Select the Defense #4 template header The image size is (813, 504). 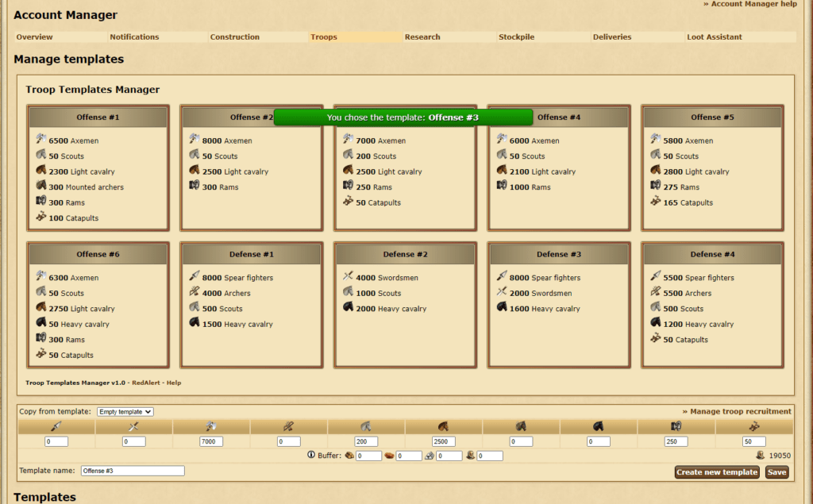tap(712, 254)
